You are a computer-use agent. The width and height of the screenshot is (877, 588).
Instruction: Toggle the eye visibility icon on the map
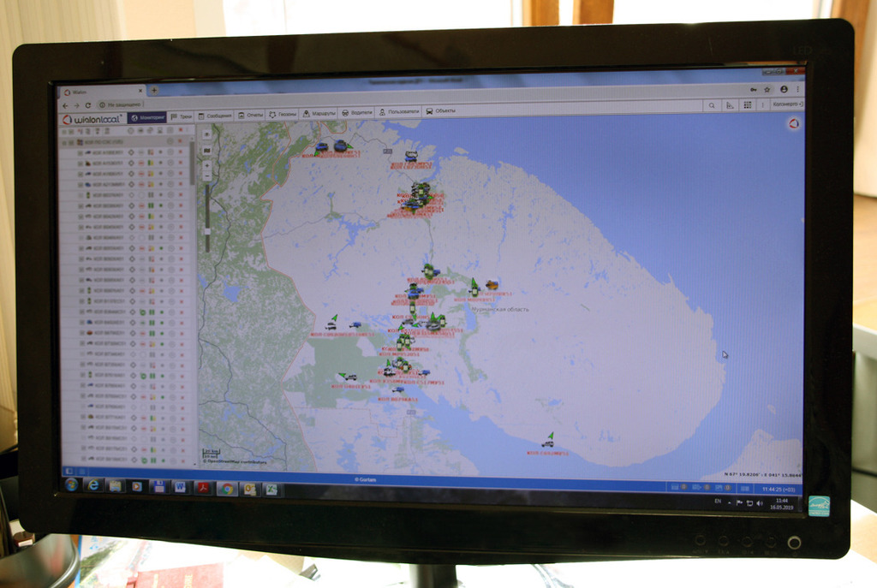(206, 134)
